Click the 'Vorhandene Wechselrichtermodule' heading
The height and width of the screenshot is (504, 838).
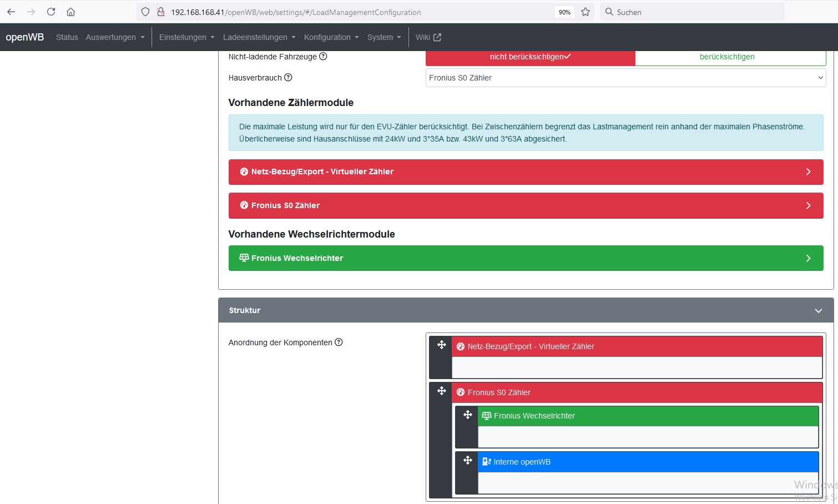312,234
